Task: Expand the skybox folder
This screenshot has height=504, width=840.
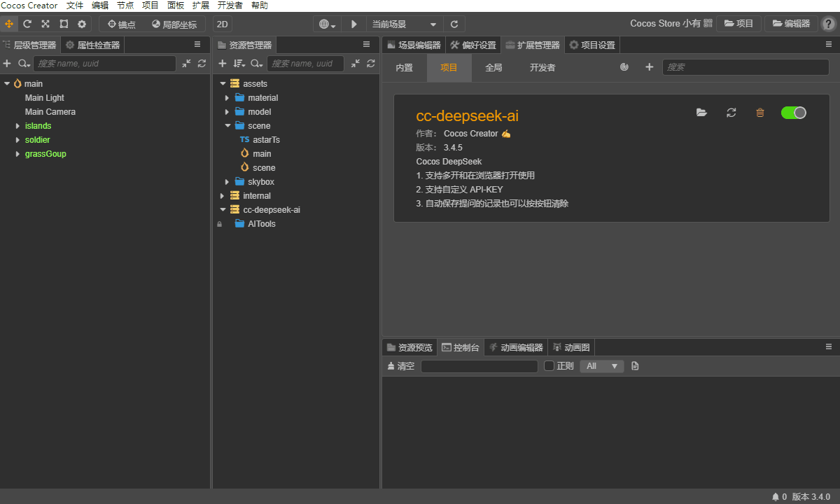Action: click(x=227, y=182)
